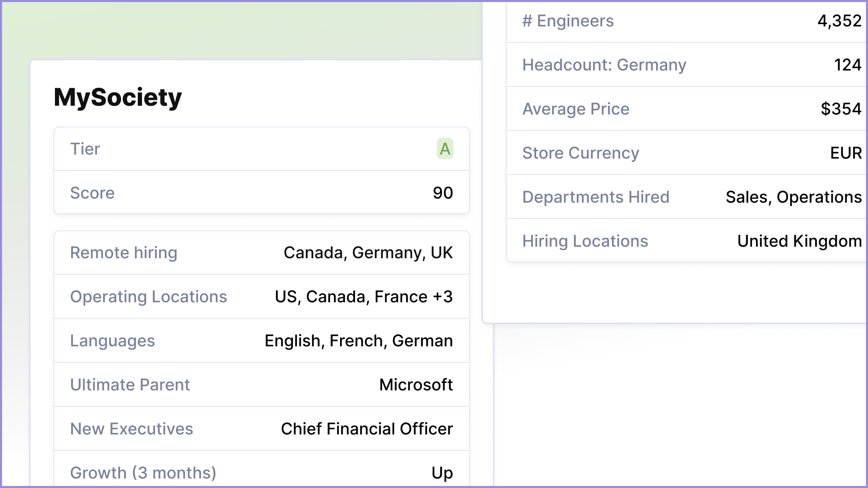868x488 pixels.
Task: Click the Departments Hired Sales, Operations value
Action: click(793, 197)
